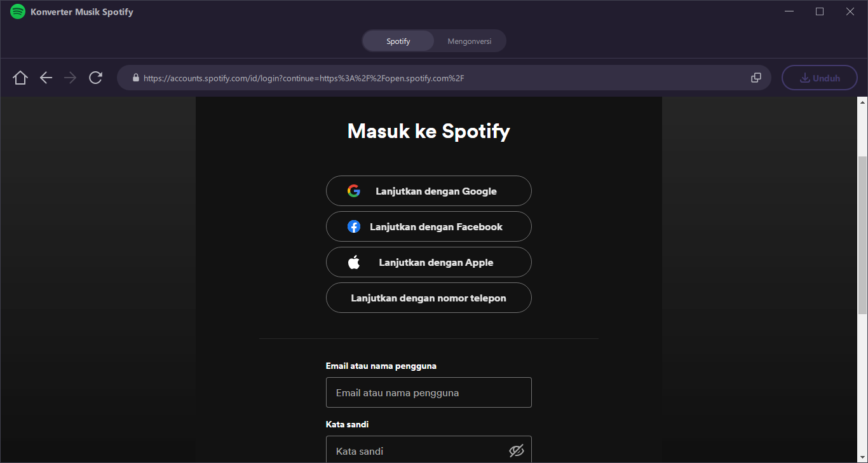Click the Google logo icon
Screen dimensions: 868x463
[x=354, y=191]
